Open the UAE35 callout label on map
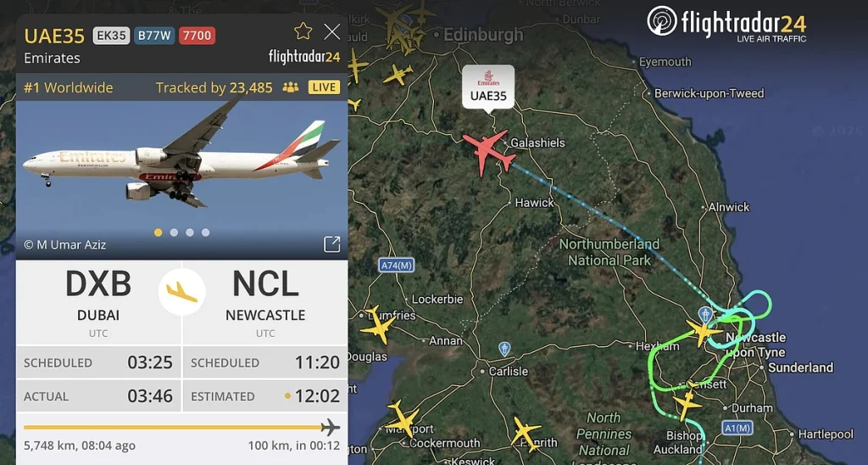Viewport: 868px width, 465px height. pos(488,87)
